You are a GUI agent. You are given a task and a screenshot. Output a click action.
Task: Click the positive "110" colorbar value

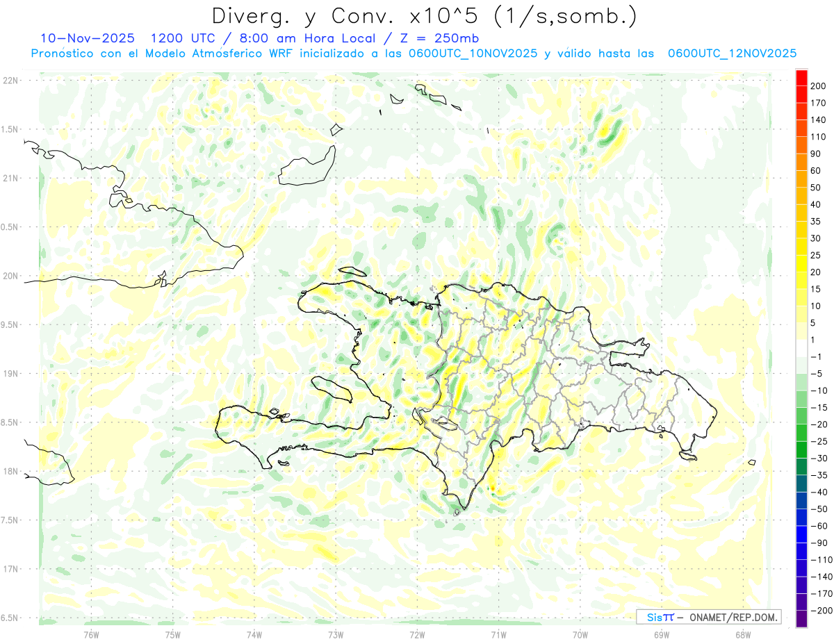point(819,137)
